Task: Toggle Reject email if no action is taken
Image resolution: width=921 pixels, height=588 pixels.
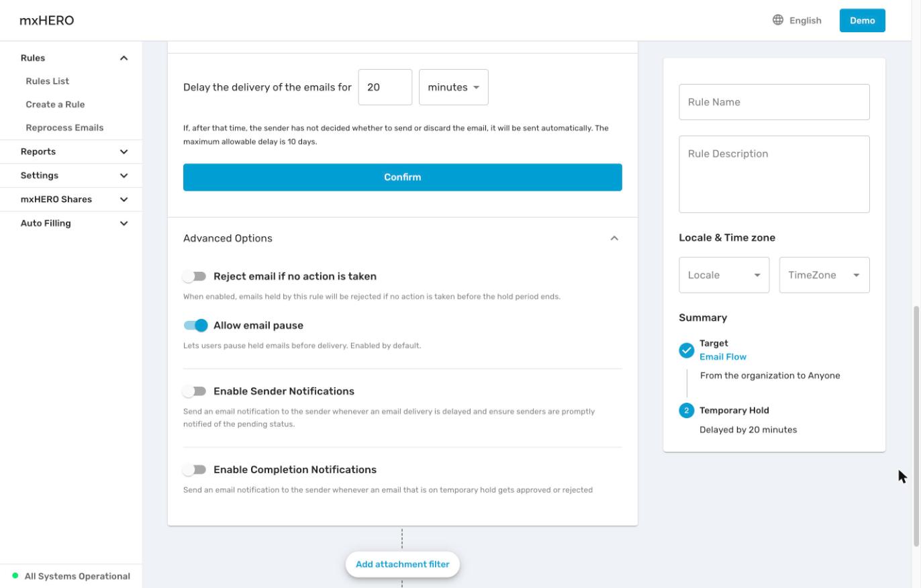Action: [x=195, y=277]
